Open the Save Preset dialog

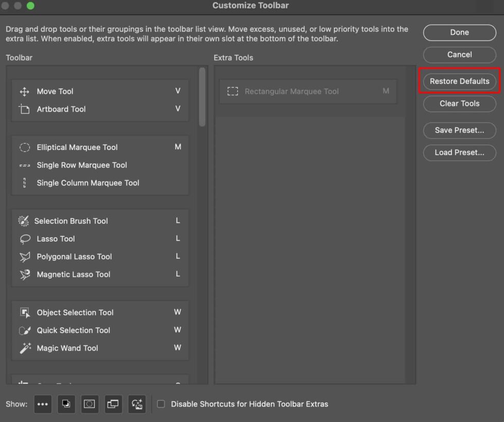(x=459, y=130)
